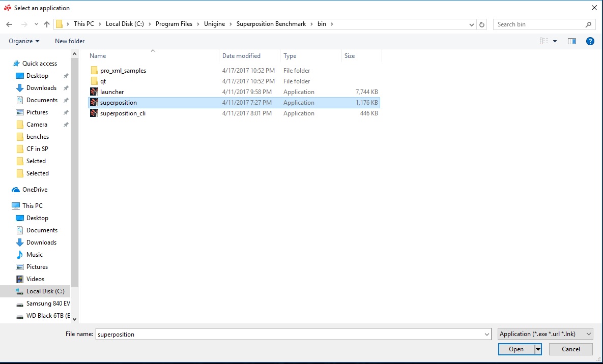Screen dimensions: 603x364
Task: Open the recent locations dropdown arrow
Action: [36, 24]
